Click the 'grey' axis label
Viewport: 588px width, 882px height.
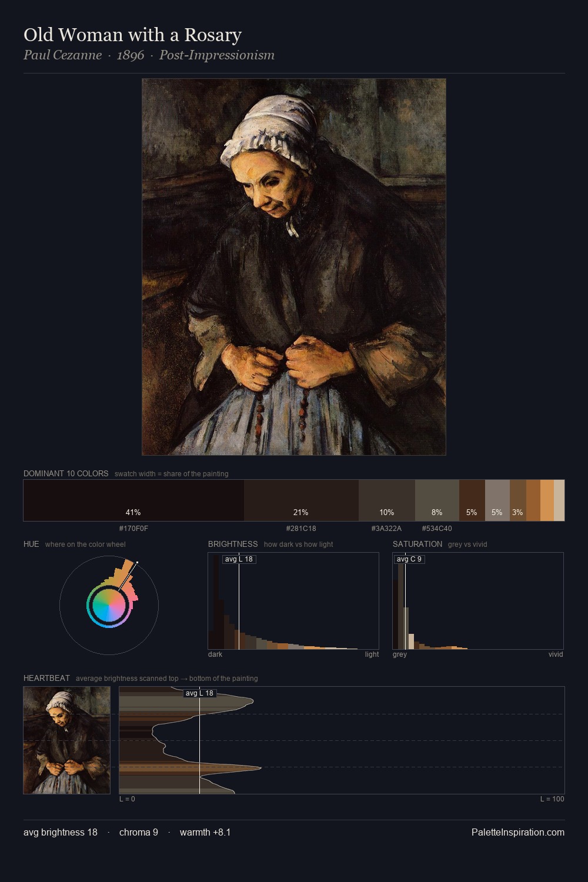[x=400, y=654]
